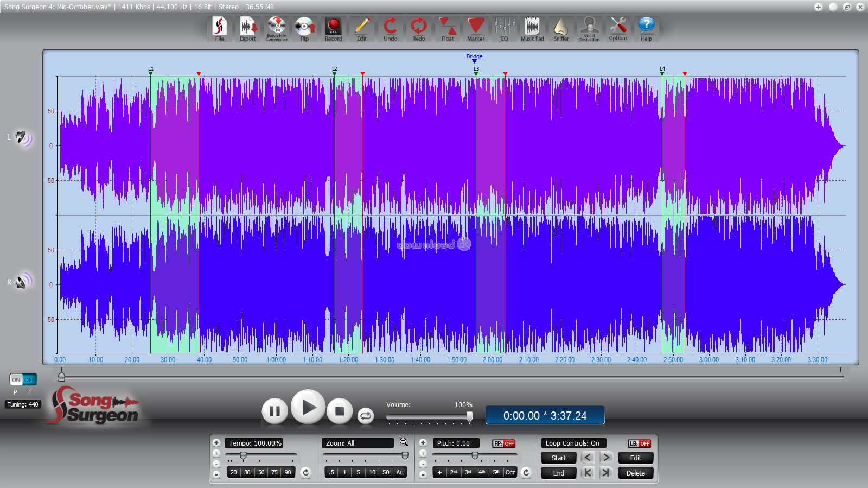The height and width of the screenshot is (488, 868).
Task: Toggle the FP switch beside Pitch
Action: tap(504, 443)
